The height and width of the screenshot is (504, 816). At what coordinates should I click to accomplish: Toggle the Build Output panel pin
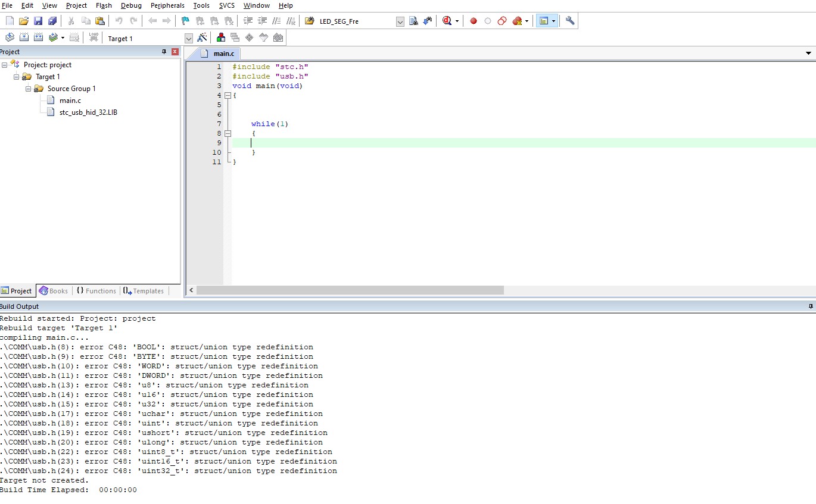coord(811,306)
